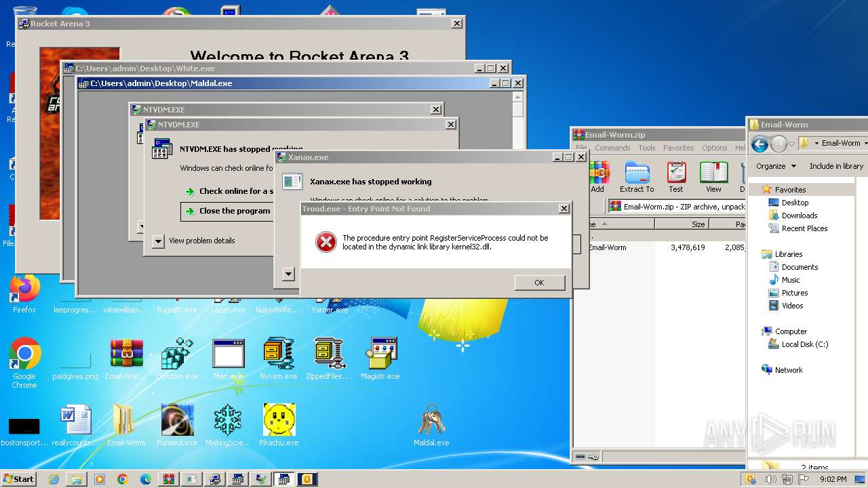The width and height of the screenshot is (868, 488).
Task: Select the MeltingScre... snowflake desktop icon
Action: tap(228, 426)
